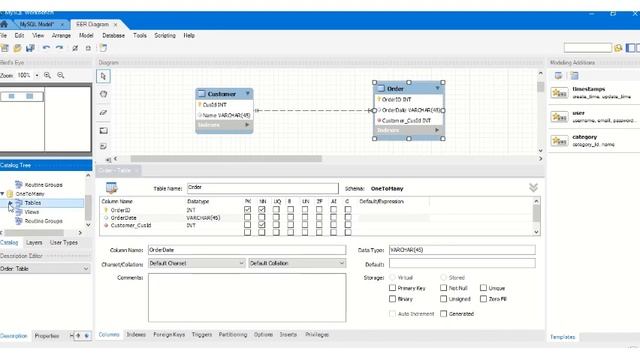Viewport: 640px width, 360px height.
Task: Enable the Unique checkbox
Action: tap(483, 288)
